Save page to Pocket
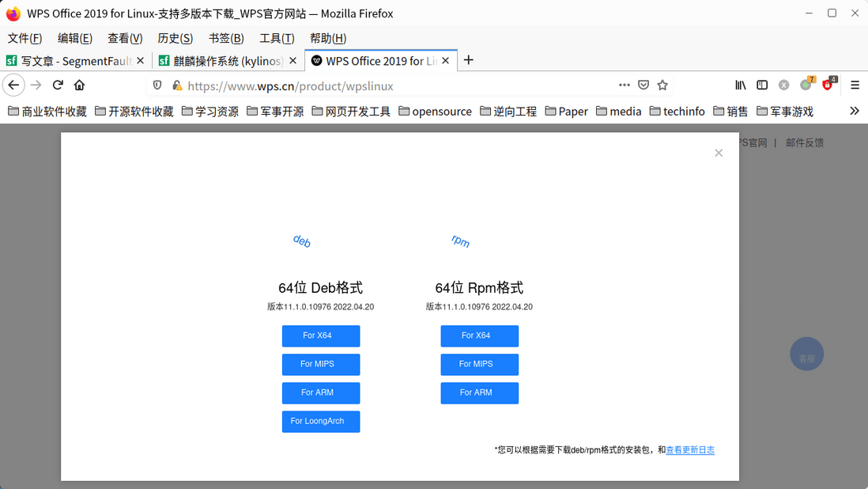Screen dimensions: 868x489 tap(643, 85)
